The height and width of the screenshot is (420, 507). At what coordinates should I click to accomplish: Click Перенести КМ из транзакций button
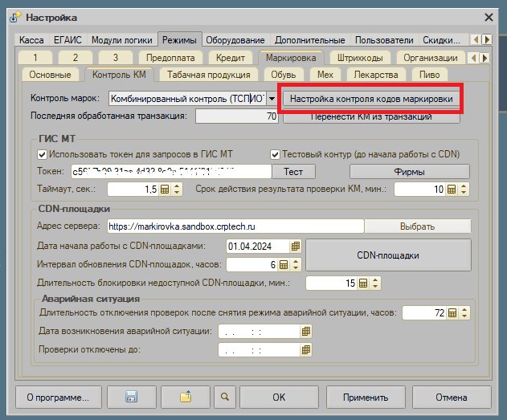pos(371,116)
